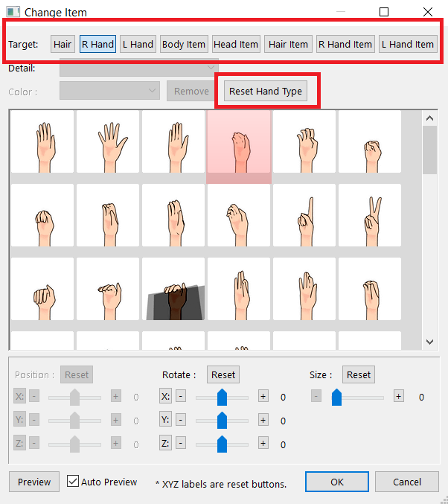Switch target to R Hand Item
This screenshot has width=448, height=504.
point(345,44)
